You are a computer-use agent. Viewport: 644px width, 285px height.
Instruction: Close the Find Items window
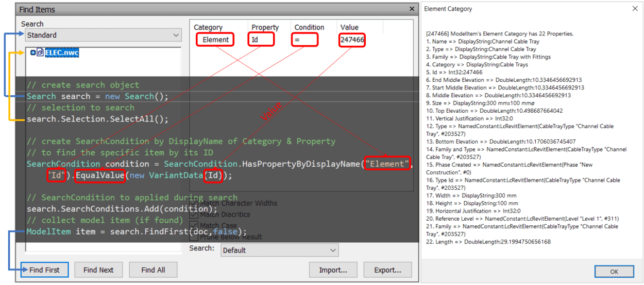click(x=411, y=9)
